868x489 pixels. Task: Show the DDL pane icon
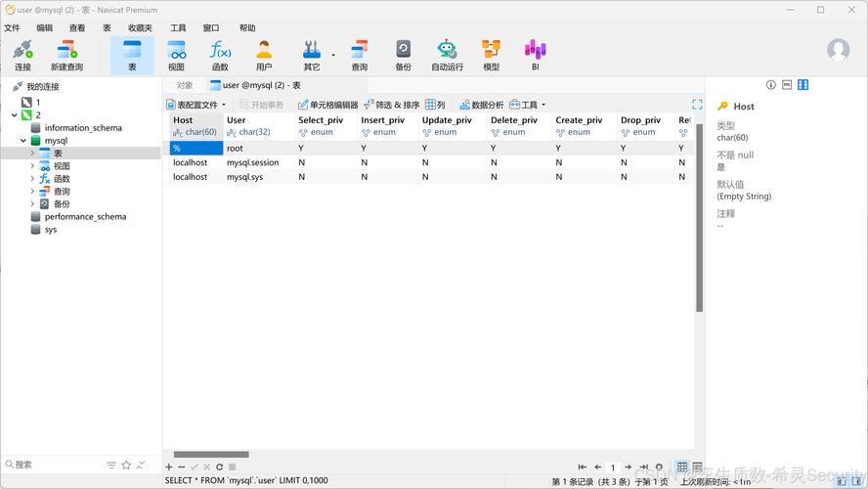click(787, 85)
